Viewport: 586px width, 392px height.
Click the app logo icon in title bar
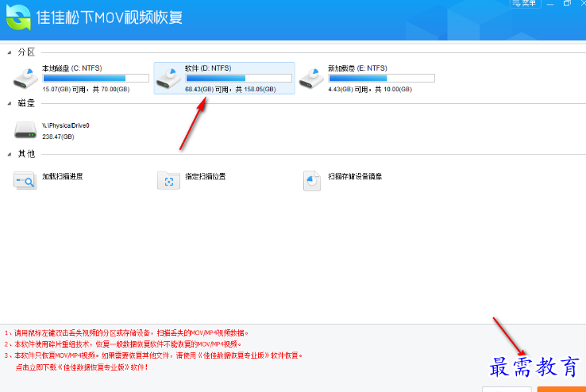[x=18, y=17]
